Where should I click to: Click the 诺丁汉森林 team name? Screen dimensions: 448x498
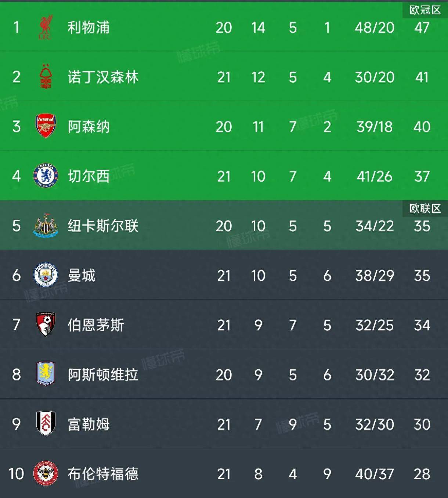click(x=103, y=78)
